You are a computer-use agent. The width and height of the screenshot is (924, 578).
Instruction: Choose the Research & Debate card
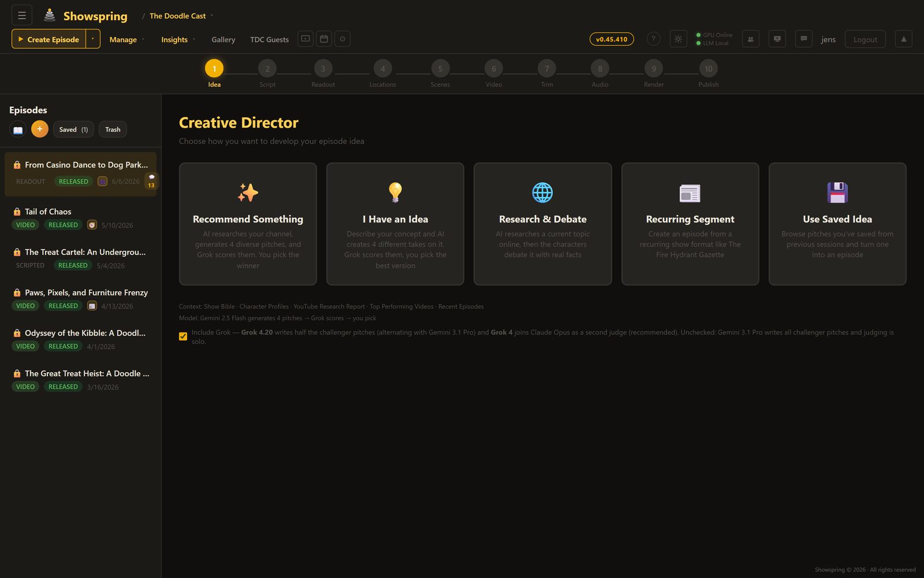tap(542, 224)
